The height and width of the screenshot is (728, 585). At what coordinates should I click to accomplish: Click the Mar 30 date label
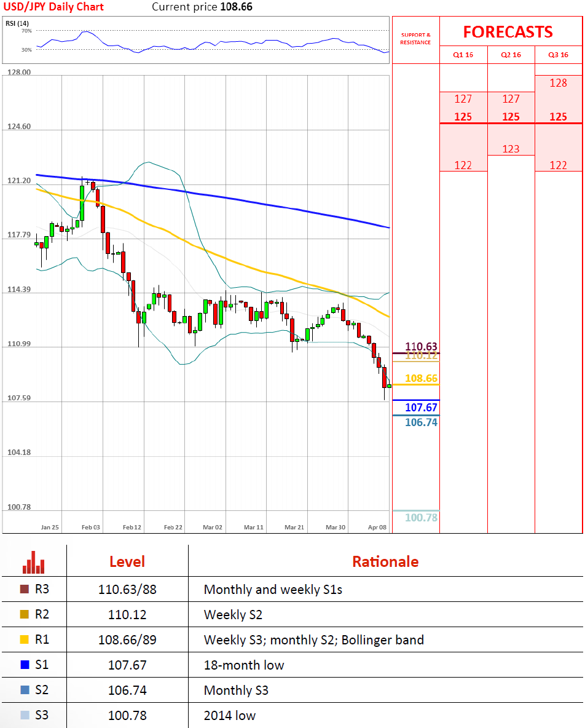pyautogui.click(x=336, y=528)
